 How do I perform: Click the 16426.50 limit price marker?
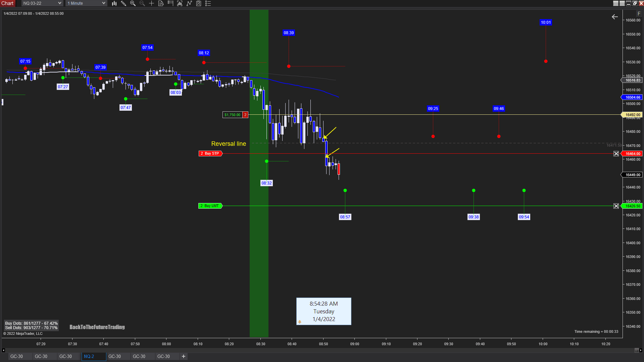(x=632, y=206)
